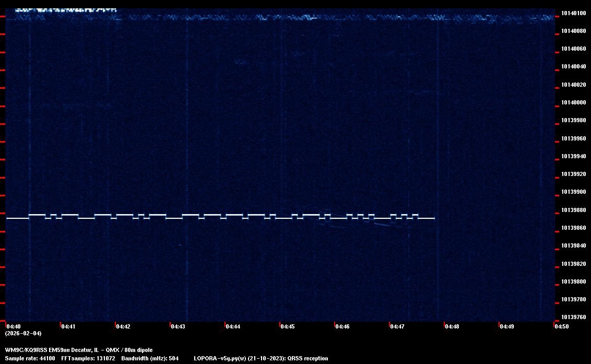Click the 04:47 time axis label
This screenshot has height=364, width=591.
point(397,326)
